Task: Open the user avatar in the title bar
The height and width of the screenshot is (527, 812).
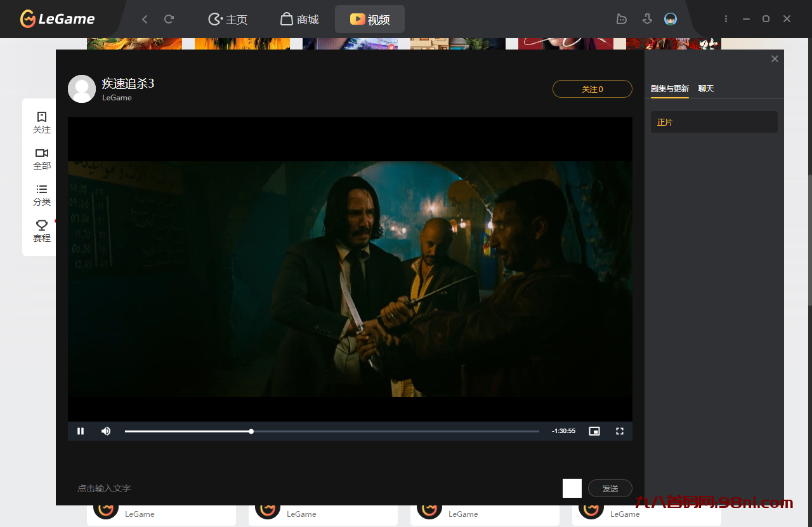Action: pyautogui.click(x=671, y=19)
